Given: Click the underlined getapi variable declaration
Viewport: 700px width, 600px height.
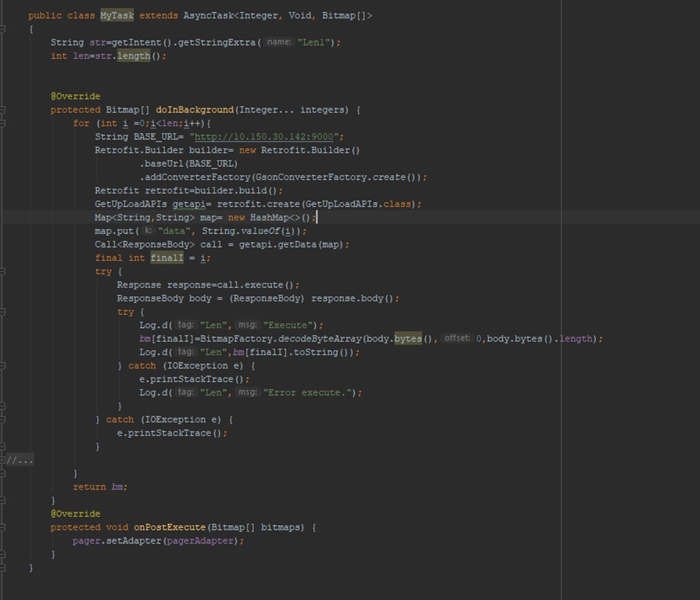Looking at the screenshot, I should tap(190, 204).
